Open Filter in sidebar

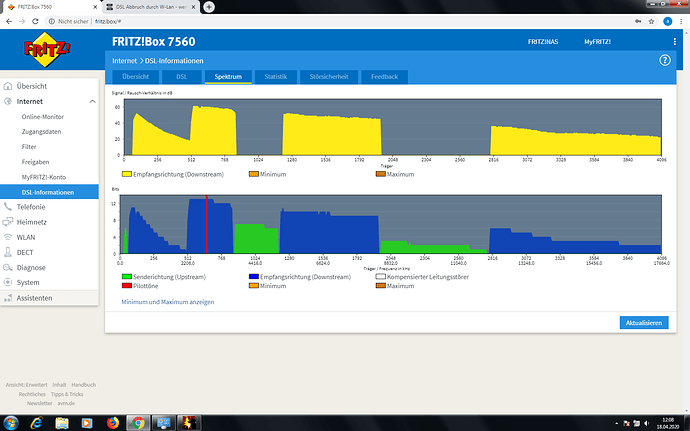(x=29, y=147)
